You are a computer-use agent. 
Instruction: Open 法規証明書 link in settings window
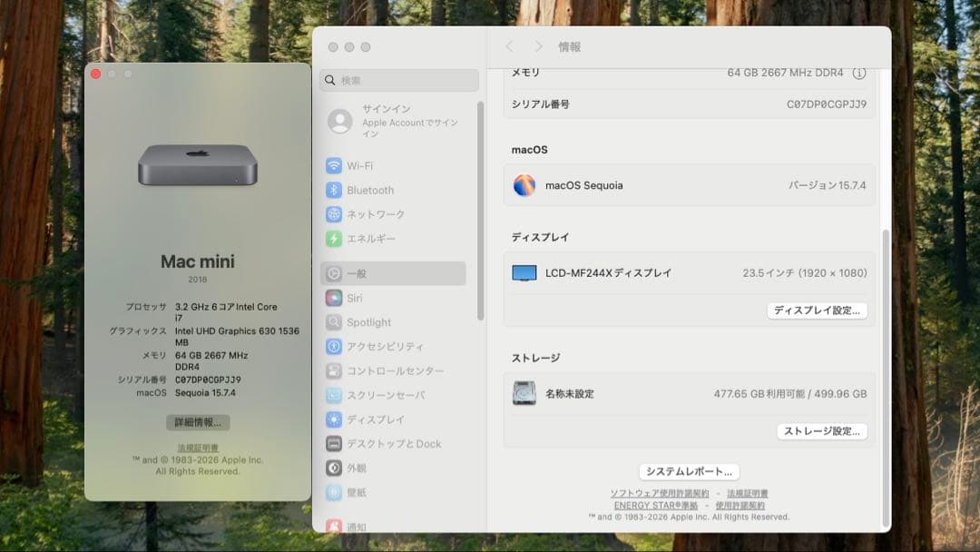coord(748,493)
